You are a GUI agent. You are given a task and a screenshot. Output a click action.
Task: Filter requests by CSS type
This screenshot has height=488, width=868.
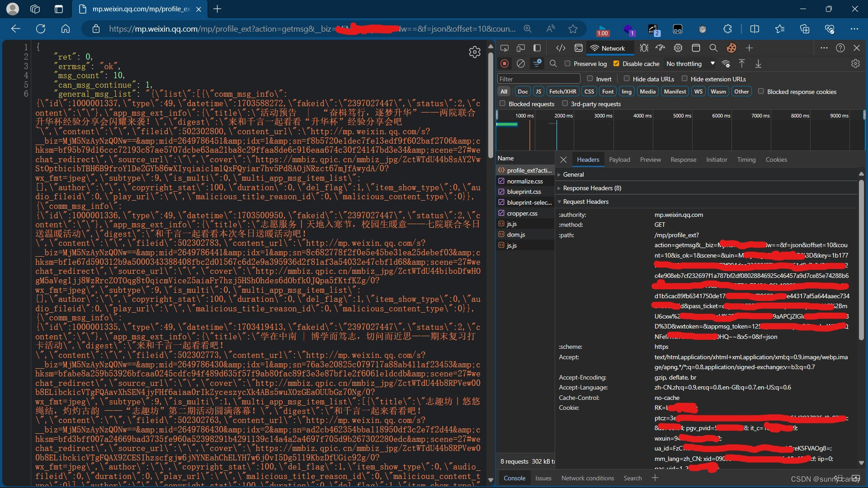click(x=589, y=91)
